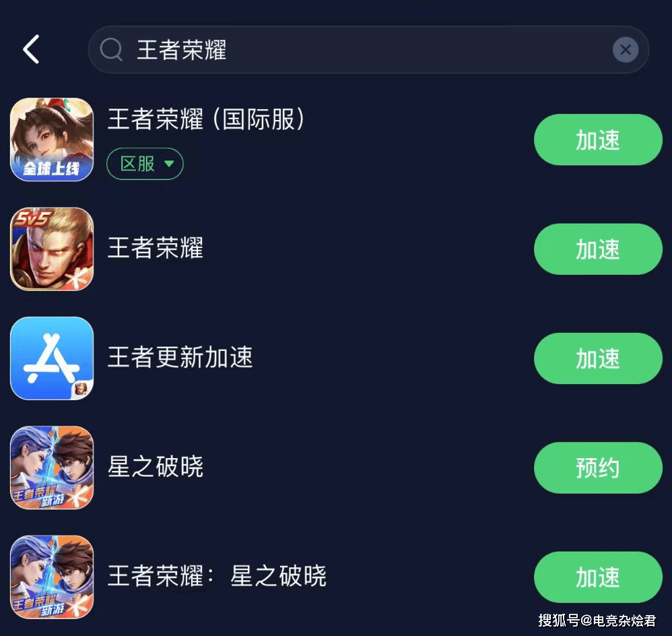Open 王者荣耀 (国际服) game icon

(x=52, y=139)
